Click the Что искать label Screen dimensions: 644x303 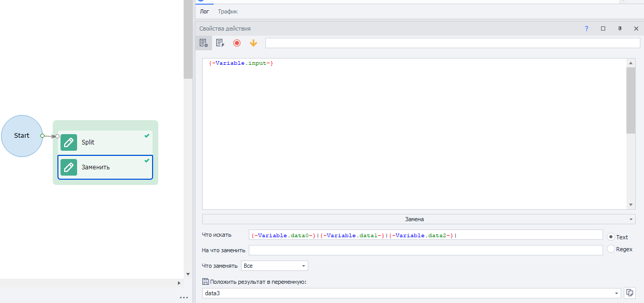click(217, 235)
